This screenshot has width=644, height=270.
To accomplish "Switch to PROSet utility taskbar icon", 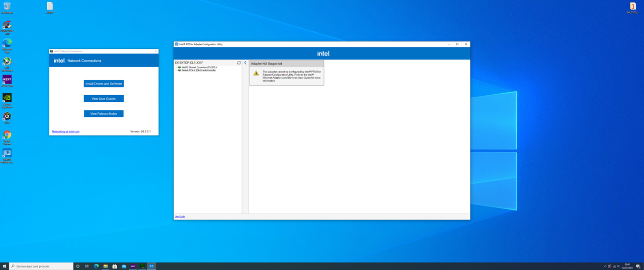I will pos(151,266).
